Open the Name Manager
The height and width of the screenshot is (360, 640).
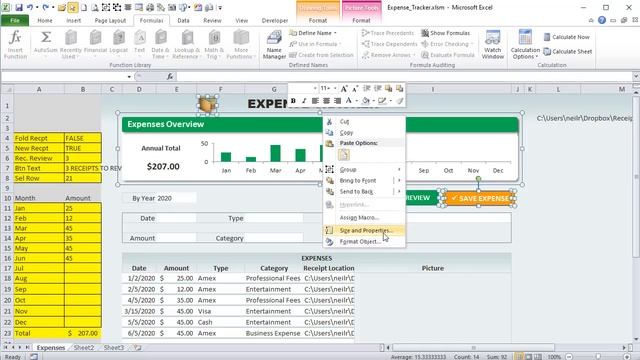(274, 45)
